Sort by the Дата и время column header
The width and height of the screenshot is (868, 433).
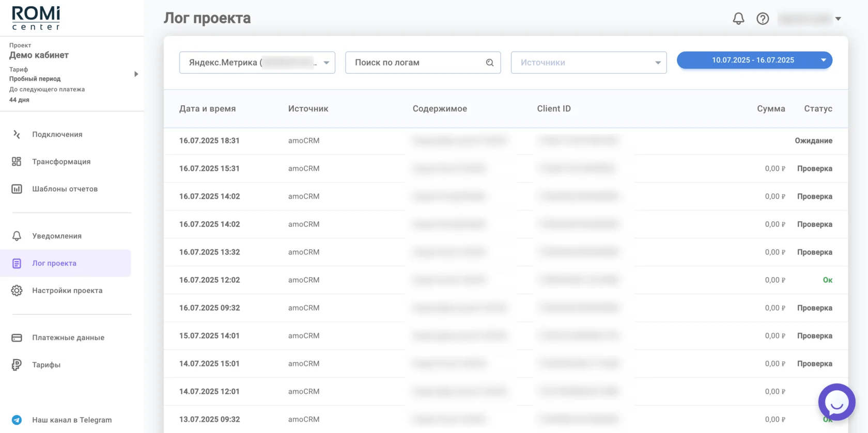coord(207,108)
